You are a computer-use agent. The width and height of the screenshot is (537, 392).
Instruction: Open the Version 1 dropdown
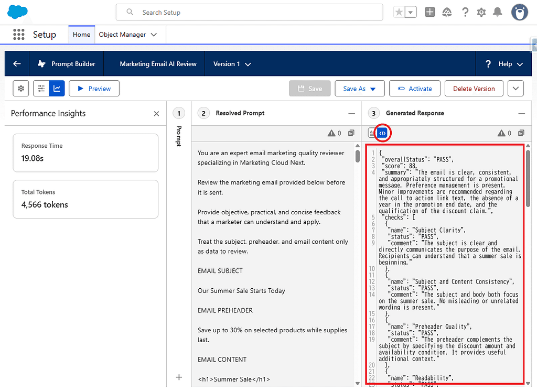232,64
